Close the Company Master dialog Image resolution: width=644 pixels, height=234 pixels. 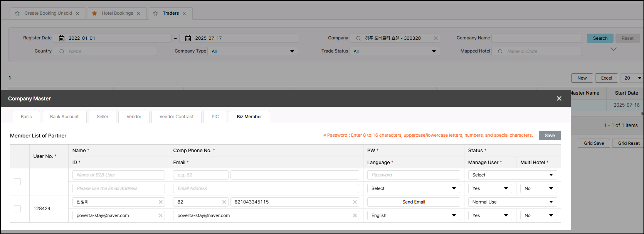pos(559,98)
